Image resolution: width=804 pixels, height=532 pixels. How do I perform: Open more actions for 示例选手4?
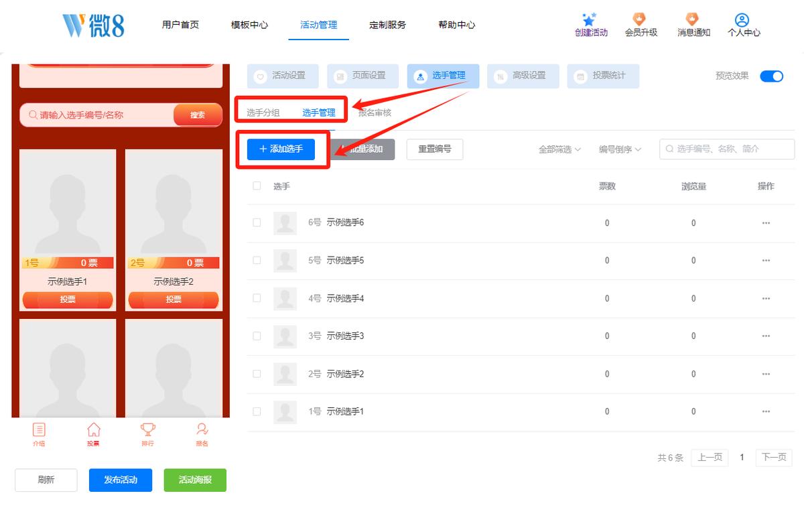[x=766, y=299]
